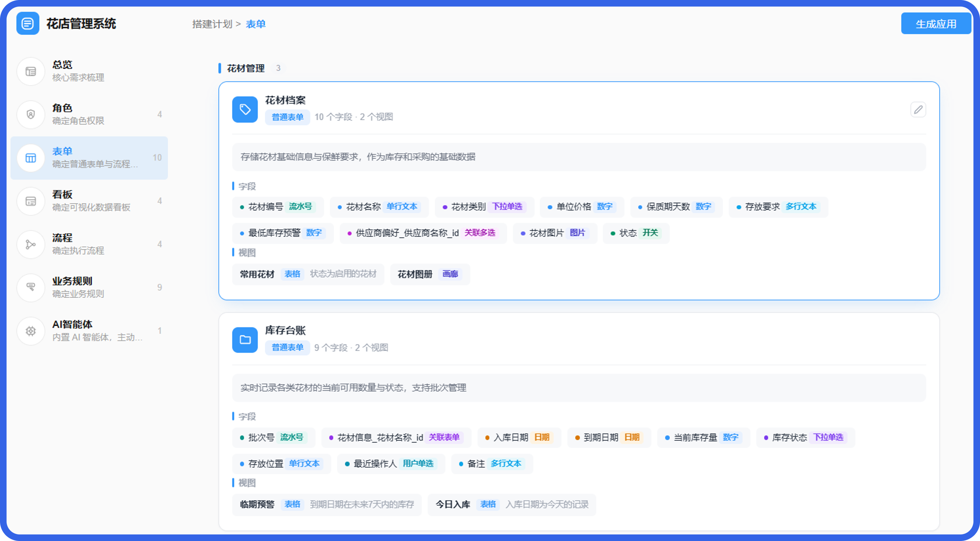Open the 流程 menu item

(89, 244)
